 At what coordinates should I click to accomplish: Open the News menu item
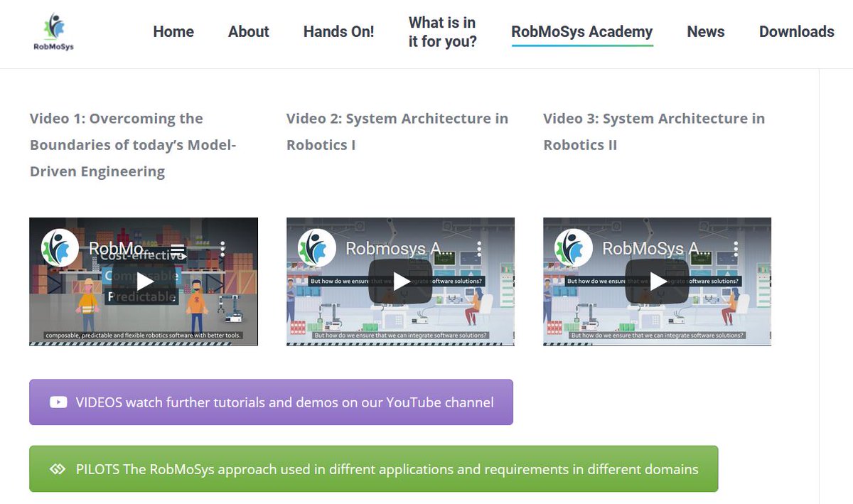[705, 32]
